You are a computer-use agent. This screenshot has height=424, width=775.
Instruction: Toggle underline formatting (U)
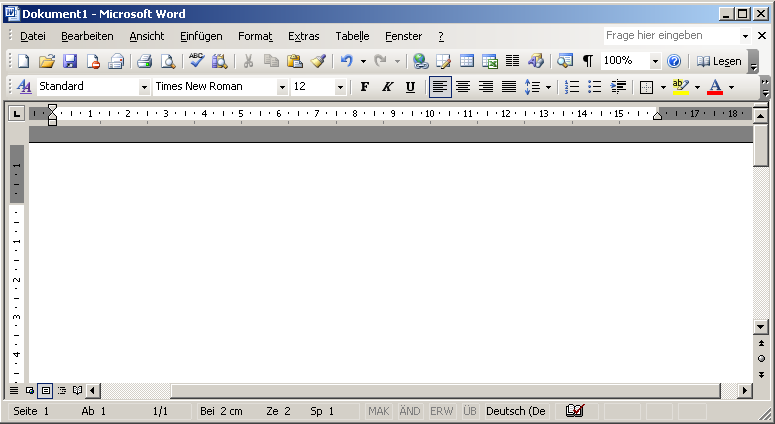click(x=410, y=87)
